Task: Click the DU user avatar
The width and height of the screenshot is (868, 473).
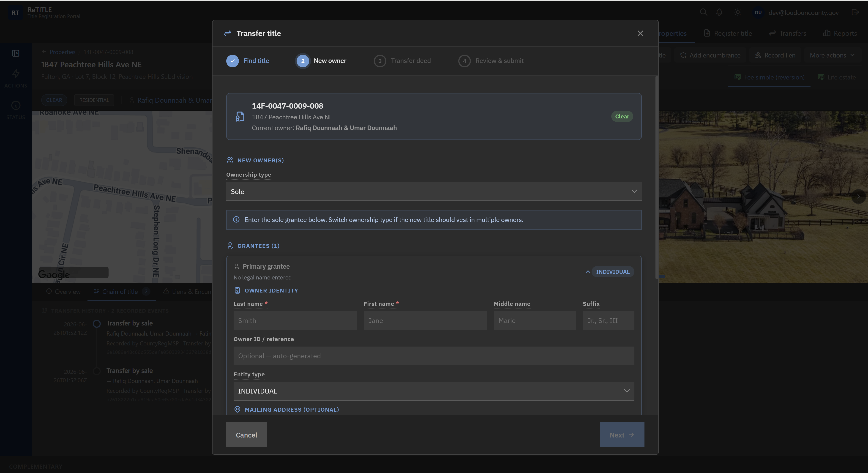Action: pyautogui.click(x=758, y=12)
